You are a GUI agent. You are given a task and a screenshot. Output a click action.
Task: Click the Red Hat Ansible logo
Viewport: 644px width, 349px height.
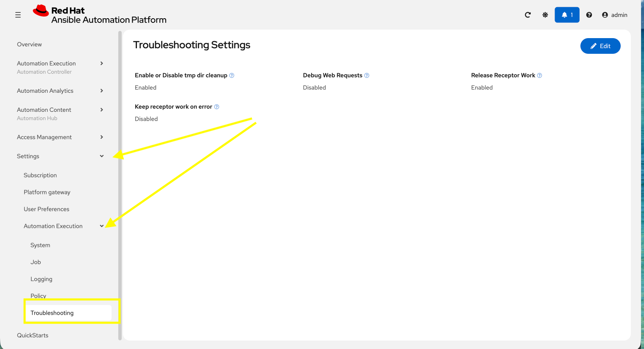pyautogui.click(x=41, y=11)
